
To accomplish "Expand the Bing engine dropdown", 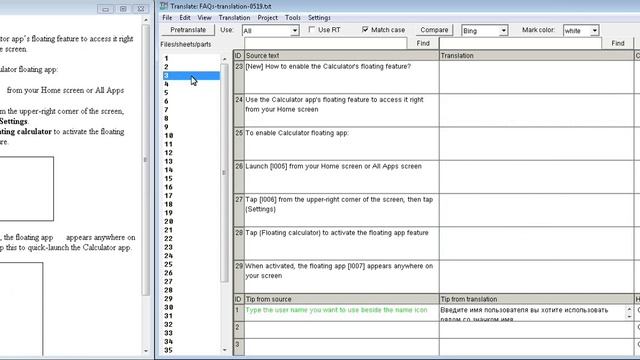I will coord(503,31).
